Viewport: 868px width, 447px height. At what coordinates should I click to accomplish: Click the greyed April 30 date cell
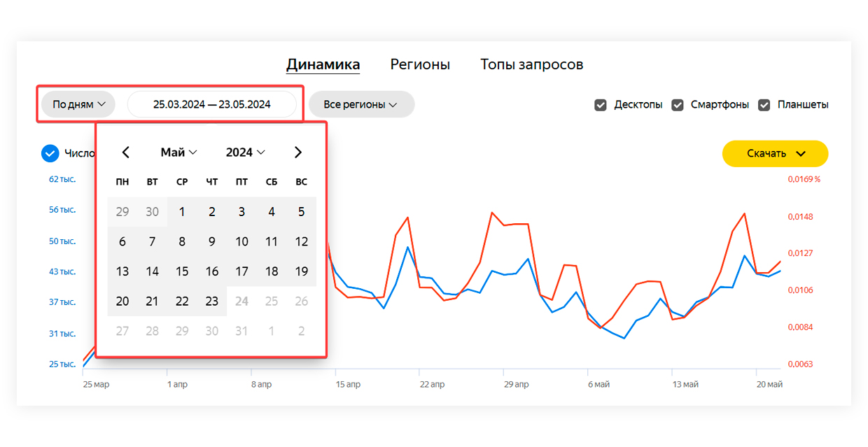[153, 212]
